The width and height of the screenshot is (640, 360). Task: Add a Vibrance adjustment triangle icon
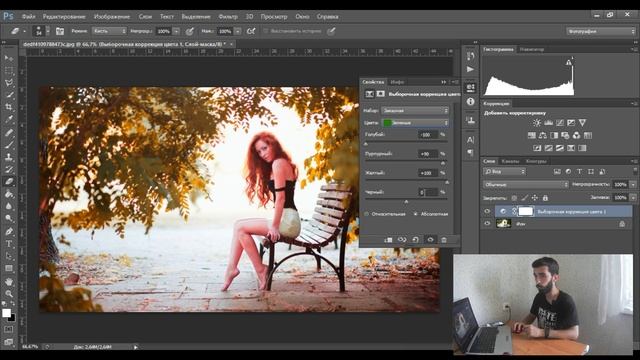click(x=582, y=122)
